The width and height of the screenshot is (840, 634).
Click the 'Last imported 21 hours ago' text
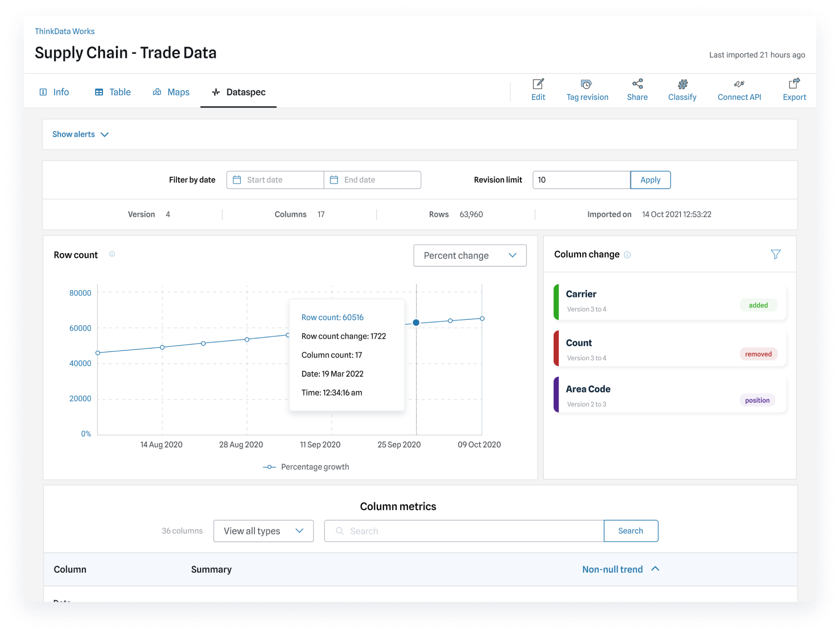(x=757, y=55)
